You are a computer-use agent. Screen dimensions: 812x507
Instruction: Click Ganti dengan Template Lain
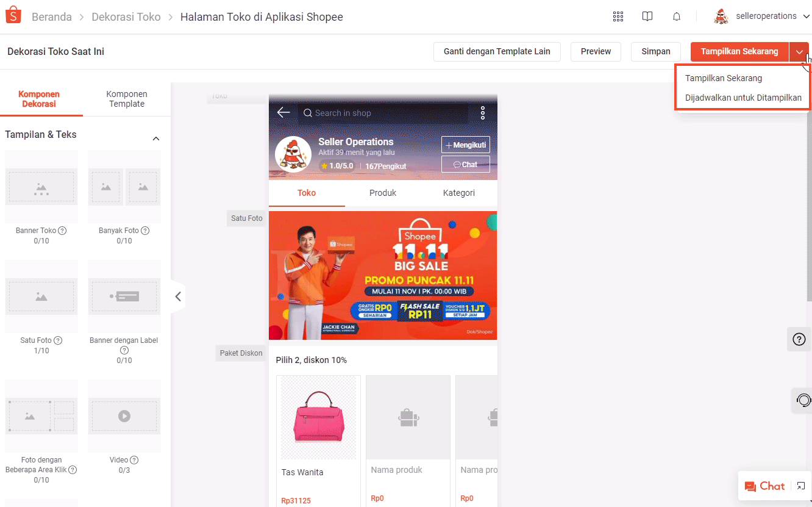496,51
